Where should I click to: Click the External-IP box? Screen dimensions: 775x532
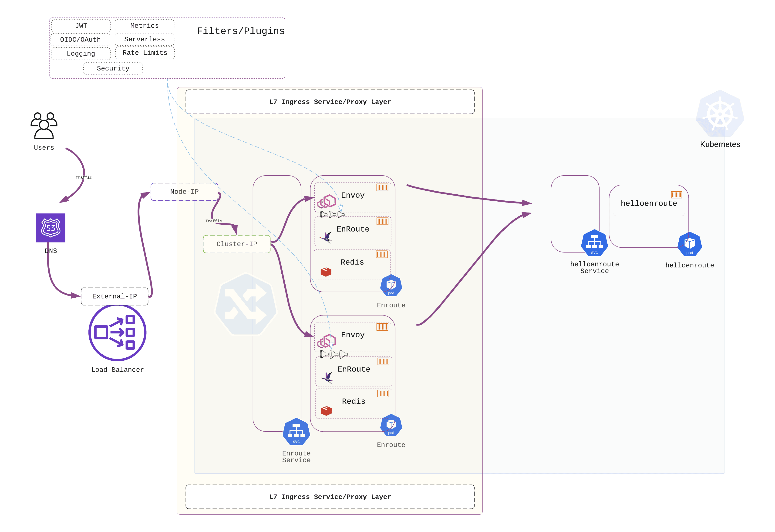click(115, 296)
